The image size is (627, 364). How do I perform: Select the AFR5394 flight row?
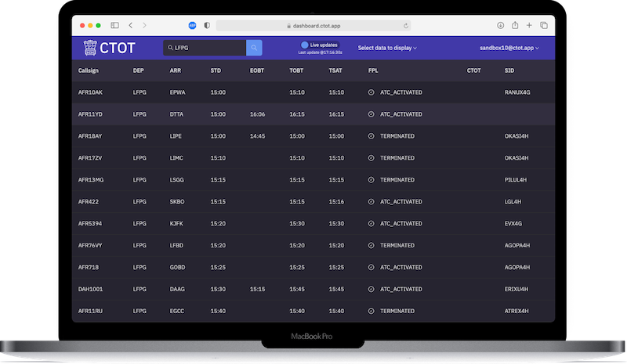click(x=313, y=223)
